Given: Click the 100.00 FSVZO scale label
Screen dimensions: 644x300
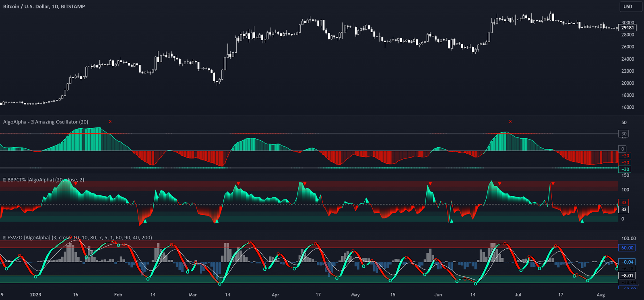Looking at the screenshot, I should point(629,238).
